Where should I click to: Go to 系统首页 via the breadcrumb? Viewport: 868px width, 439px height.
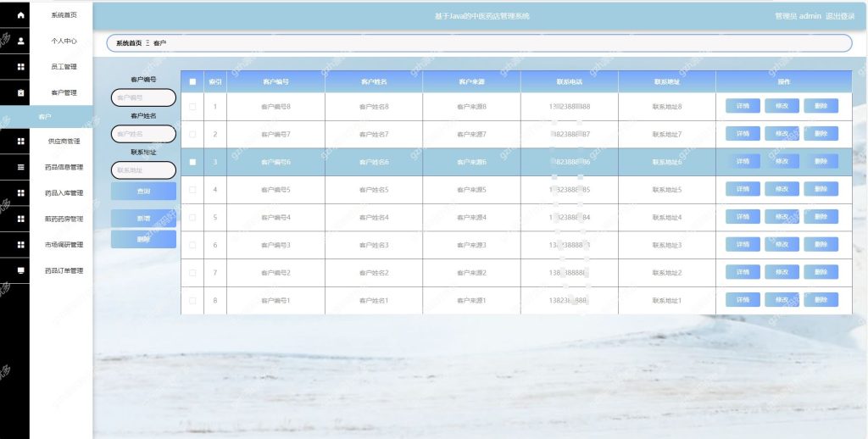tap(129, 43)
